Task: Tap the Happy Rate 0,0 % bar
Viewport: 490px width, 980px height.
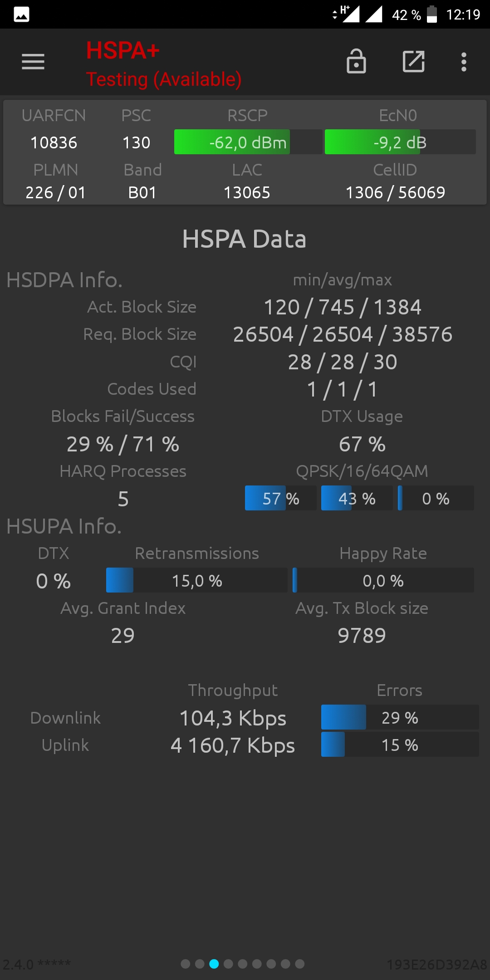Action: point(383,580)
